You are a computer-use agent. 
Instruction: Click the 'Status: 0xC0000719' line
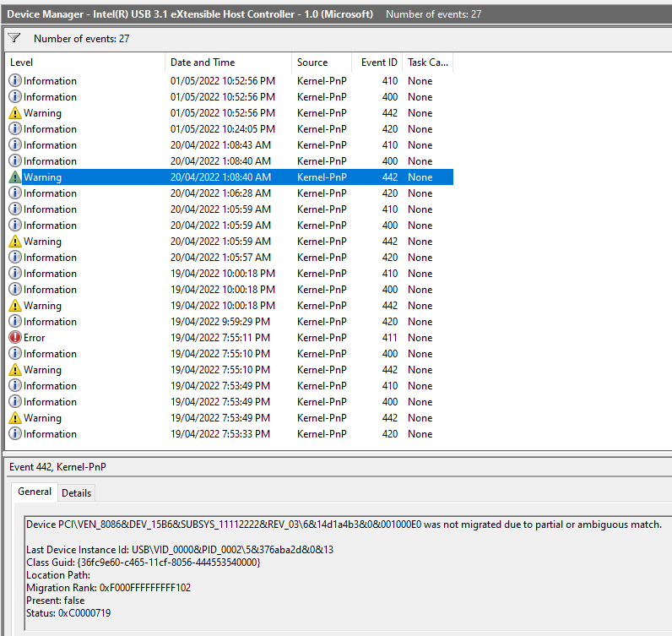pos(68,613)
